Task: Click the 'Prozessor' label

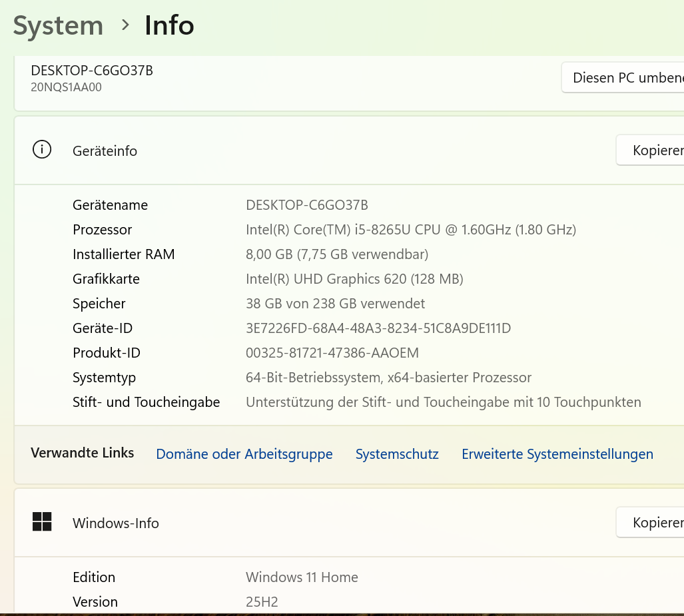Action: point(103,230)
